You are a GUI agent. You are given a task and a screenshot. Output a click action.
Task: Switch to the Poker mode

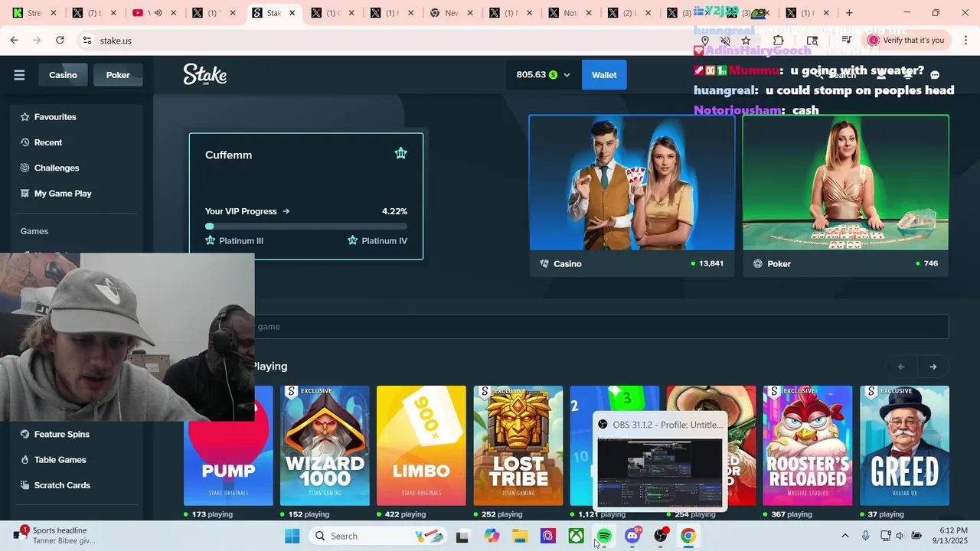tap(118, 75)
